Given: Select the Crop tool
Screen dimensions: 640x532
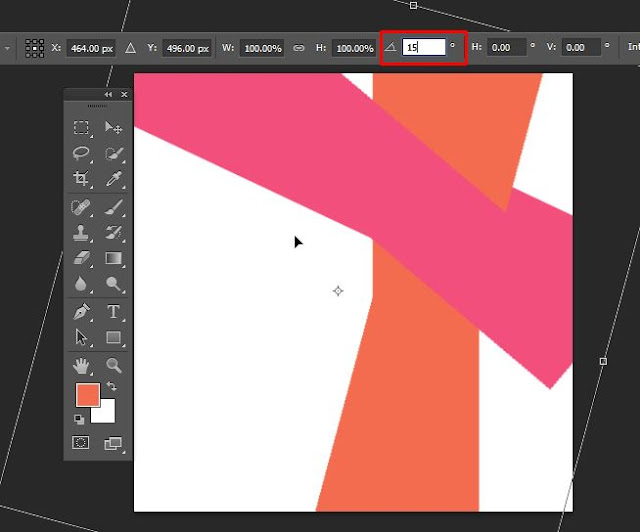Looking at the screenshot, I should click(81, 178).
